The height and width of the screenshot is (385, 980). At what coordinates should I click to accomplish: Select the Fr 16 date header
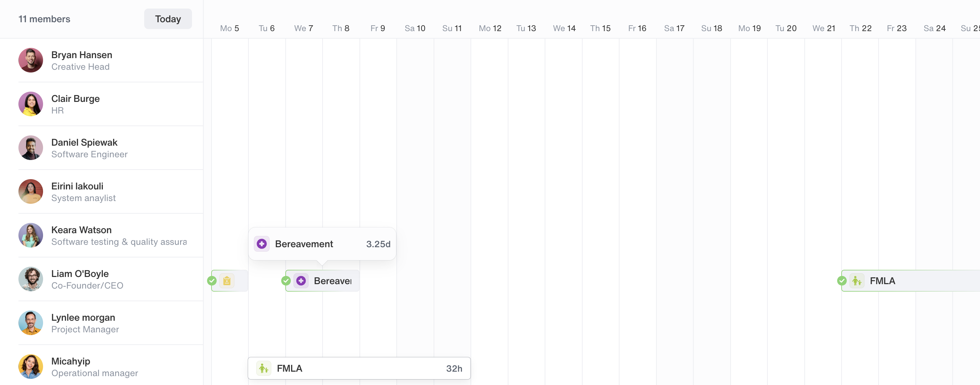click(x=637, y=28)
